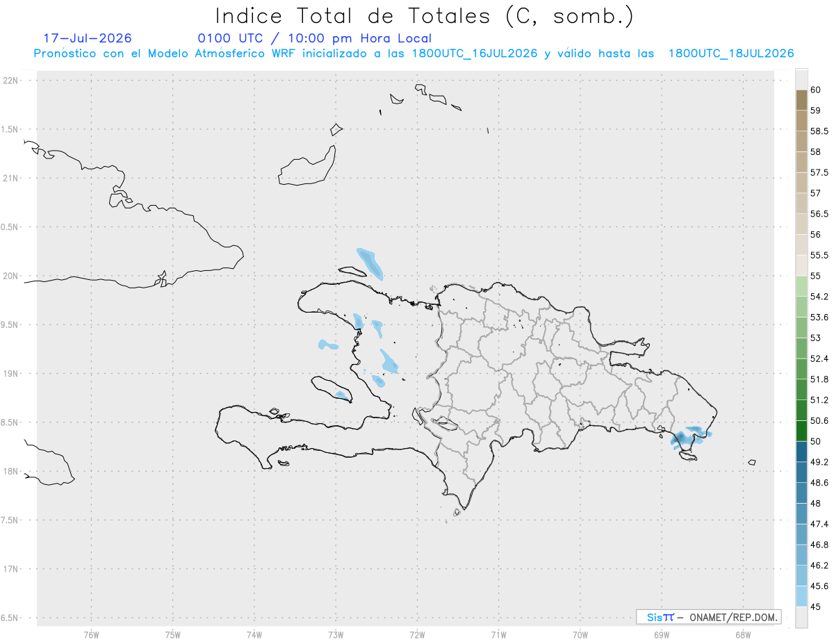Select the dark brown 59–60 colorbar swatch
834x644 pixels.
801,100
